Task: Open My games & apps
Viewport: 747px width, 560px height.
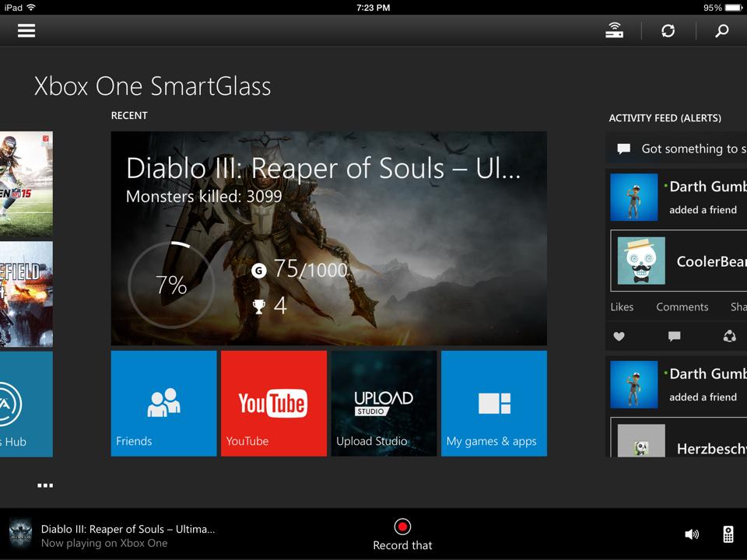Action: pos(493,403)
